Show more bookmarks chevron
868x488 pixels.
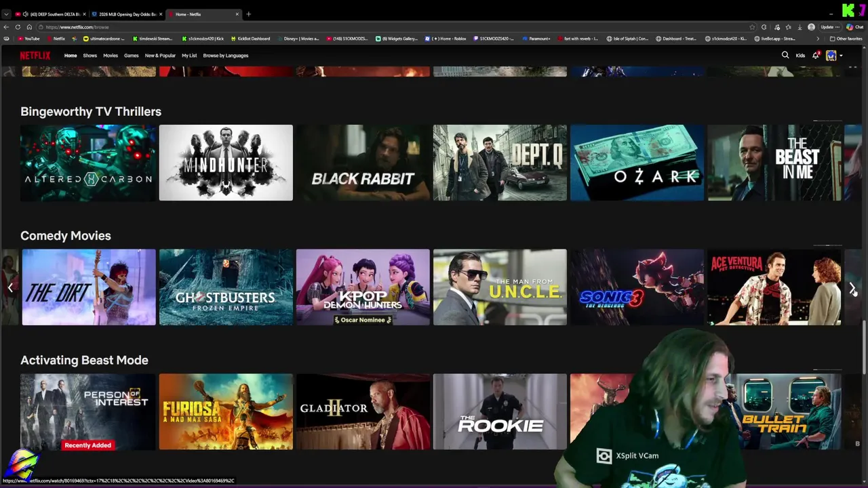[817, 39]
